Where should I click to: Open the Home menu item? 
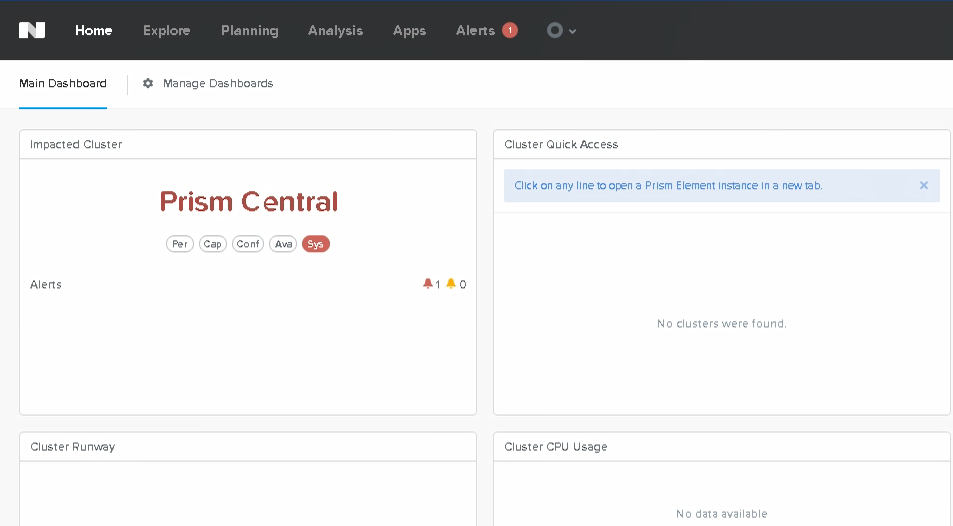pos(94,30)
